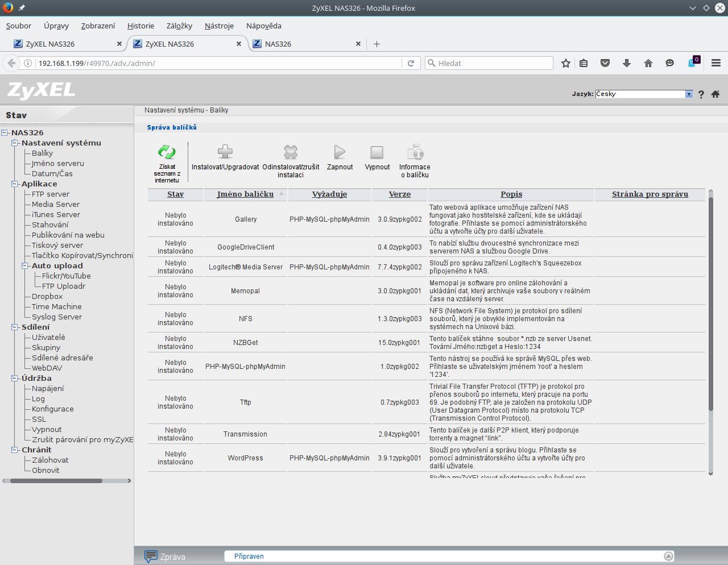Select the Transmission package row
728x565 pixels.
(427, 434)
